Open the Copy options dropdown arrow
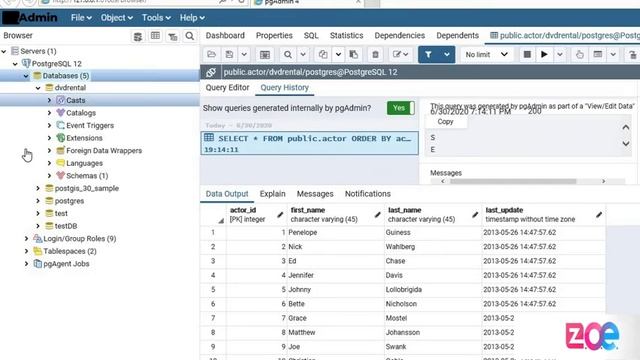The image size is (640, 360). click(x=338, y=55)
